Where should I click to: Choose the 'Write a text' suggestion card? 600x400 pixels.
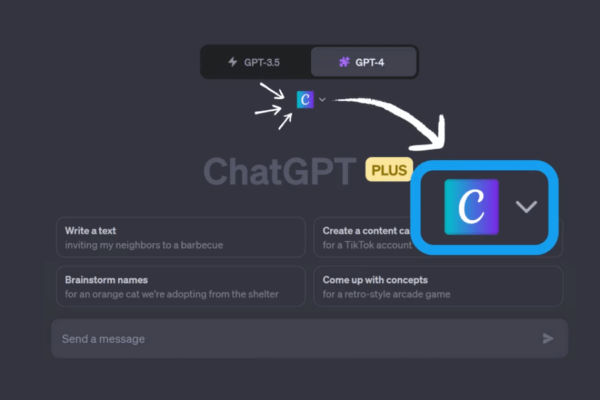click(181, 237)
